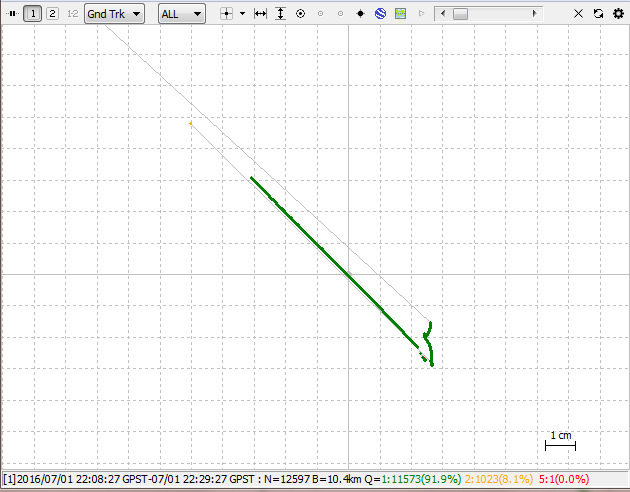Click the clear plot X icon
Image resolution: width=630 pixels, height=492 pixels.
[578, 14]
